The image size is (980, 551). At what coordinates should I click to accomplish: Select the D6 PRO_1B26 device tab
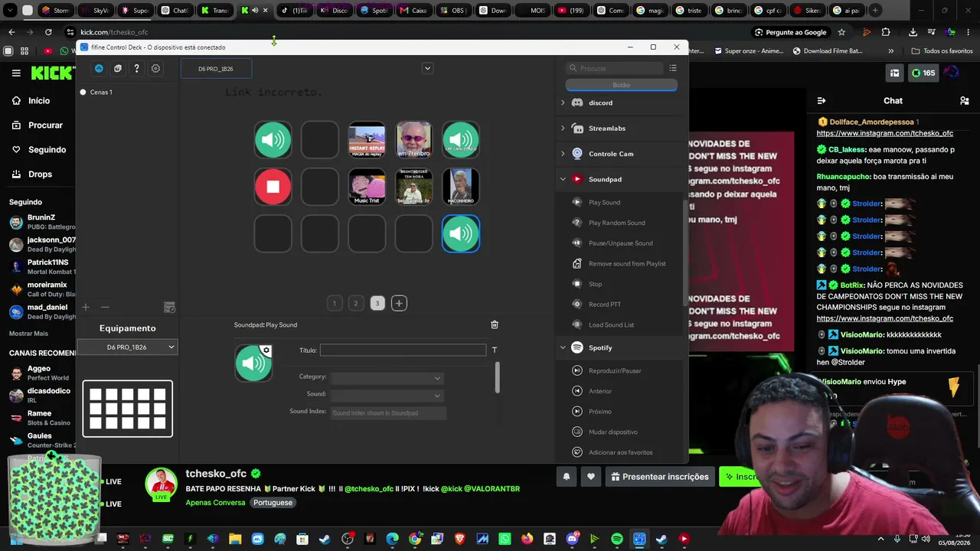coord(216,69)
